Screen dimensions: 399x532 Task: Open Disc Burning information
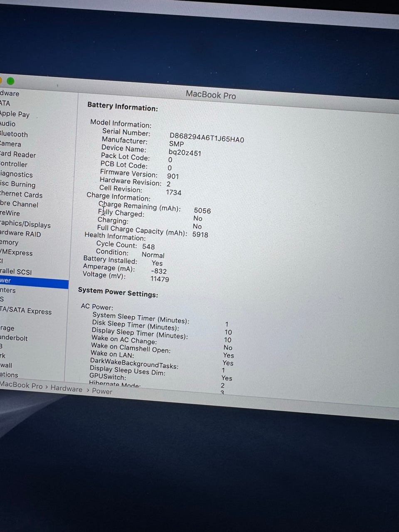tap(18, 185)
